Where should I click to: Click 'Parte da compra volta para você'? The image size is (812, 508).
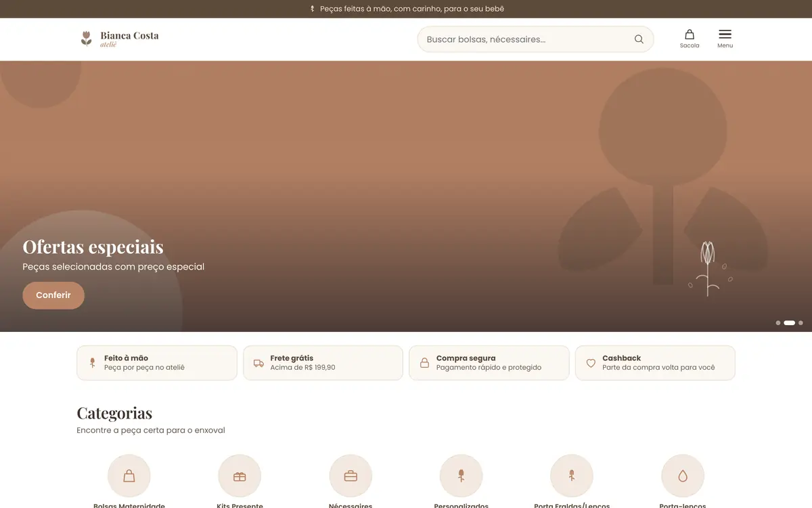[x=658, y=368]
